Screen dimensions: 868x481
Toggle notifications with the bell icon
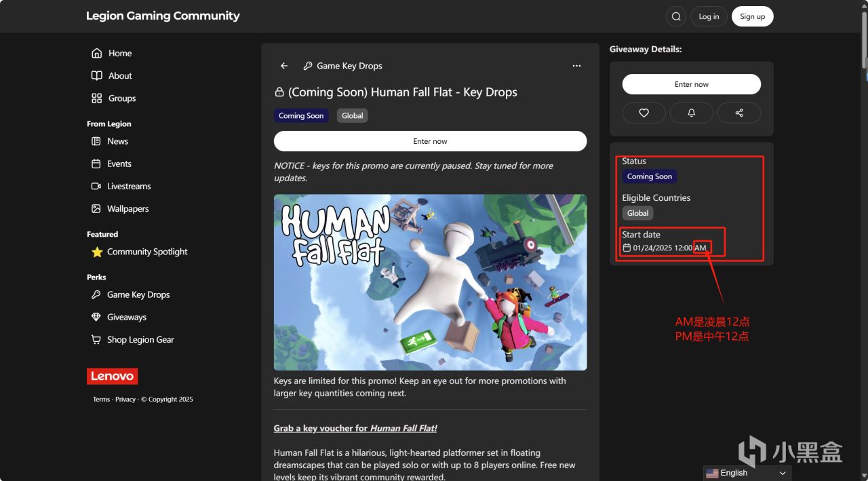[692, 113]
